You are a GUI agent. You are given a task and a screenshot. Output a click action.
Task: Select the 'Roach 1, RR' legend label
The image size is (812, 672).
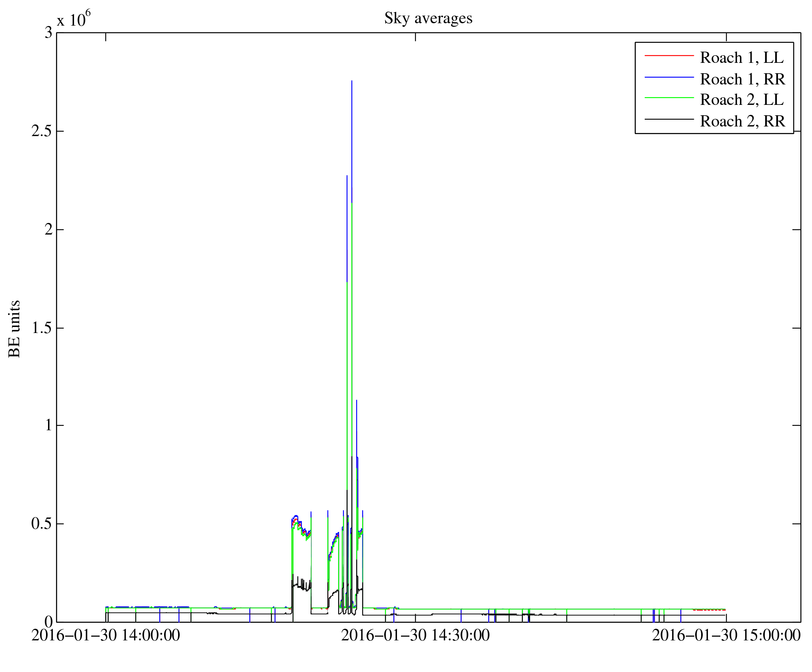coord(742,79)
